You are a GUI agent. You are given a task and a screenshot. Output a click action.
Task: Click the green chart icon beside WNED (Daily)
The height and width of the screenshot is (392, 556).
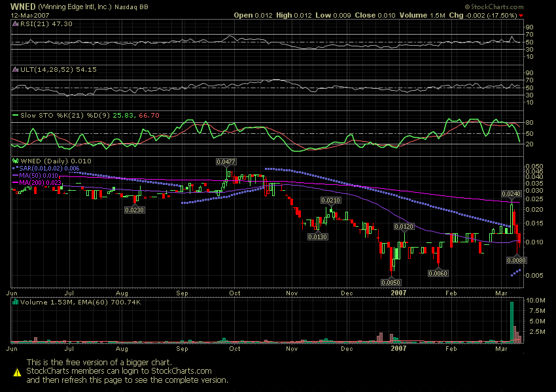pyautogui.click(x=14, y=161)
